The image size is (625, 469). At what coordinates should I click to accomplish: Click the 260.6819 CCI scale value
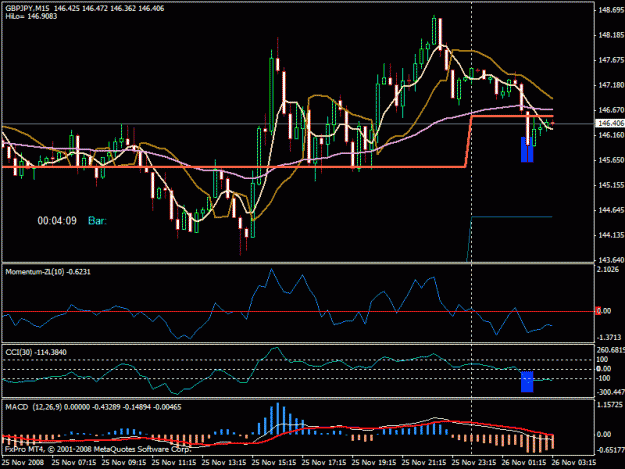[x=611, y=350]
